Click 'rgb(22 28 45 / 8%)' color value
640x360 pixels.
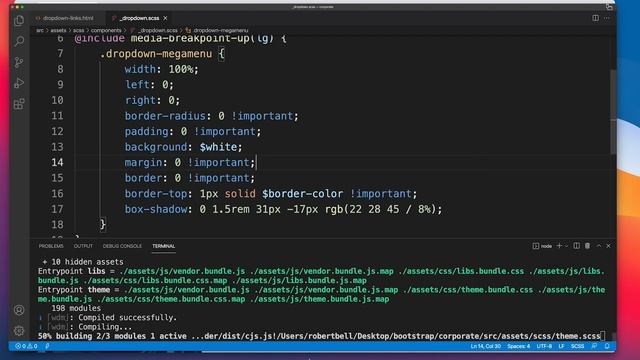click(380, 209)
